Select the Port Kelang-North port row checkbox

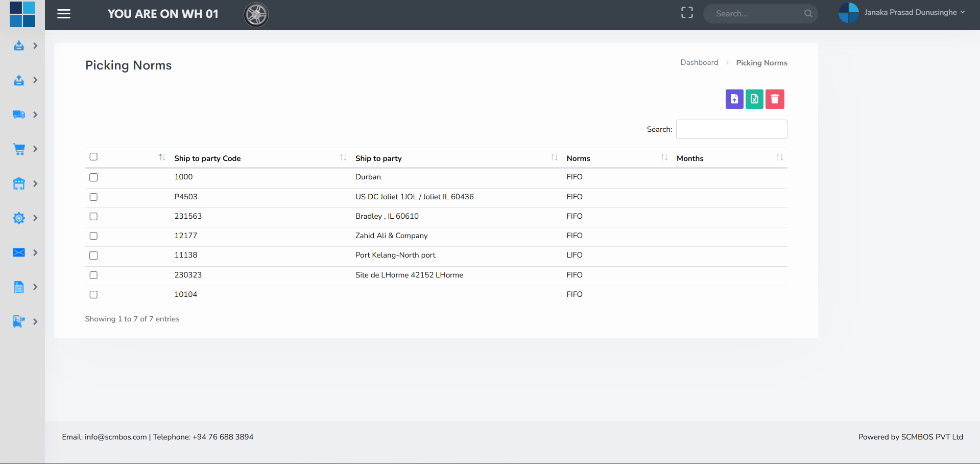[x=93, y=256]
